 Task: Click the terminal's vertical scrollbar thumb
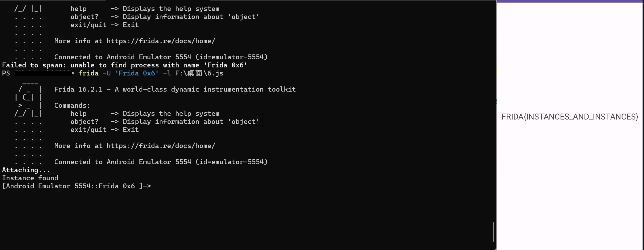(494, 232)
